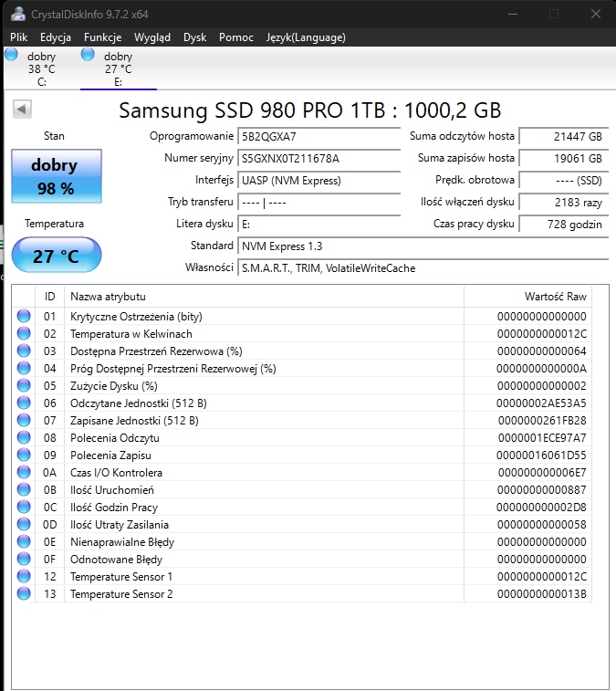Click the 27 °C temperature button
Viewport: 616px width, 691px height.
(x=57, y=257)
